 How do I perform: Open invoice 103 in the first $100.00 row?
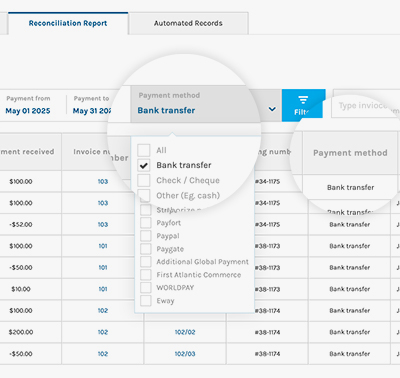click(x=103, y=182)
